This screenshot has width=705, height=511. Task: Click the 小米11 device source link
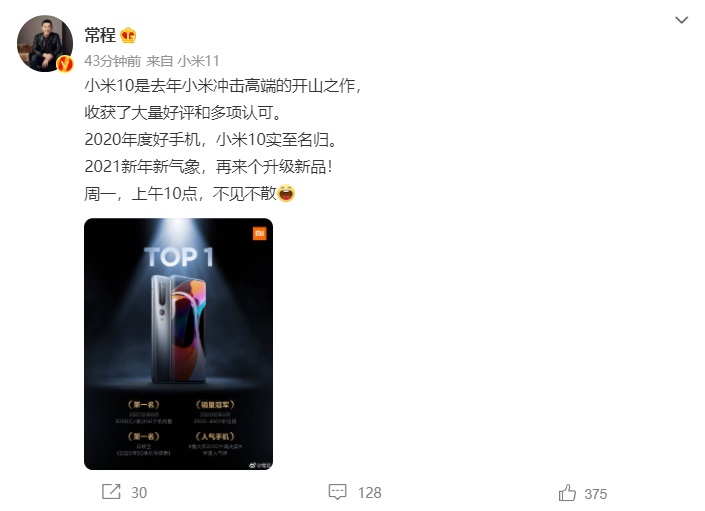point(198,61)
